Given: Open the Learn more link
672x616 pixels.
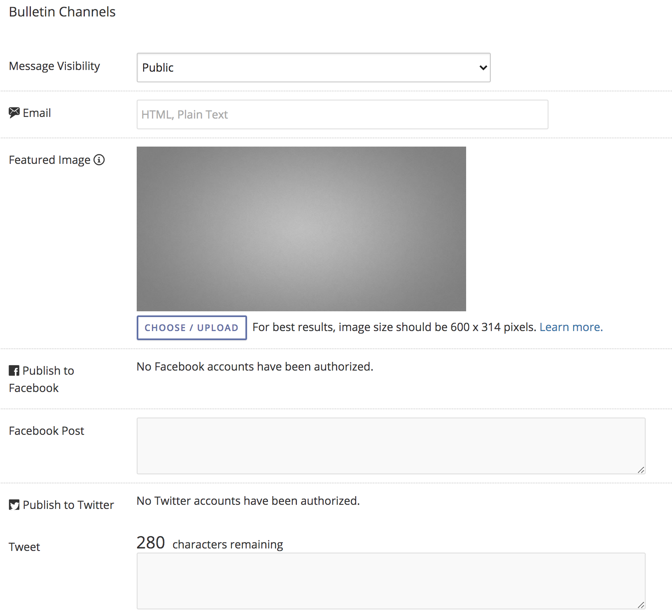Looking at the screenshot, I should (571, 327).
